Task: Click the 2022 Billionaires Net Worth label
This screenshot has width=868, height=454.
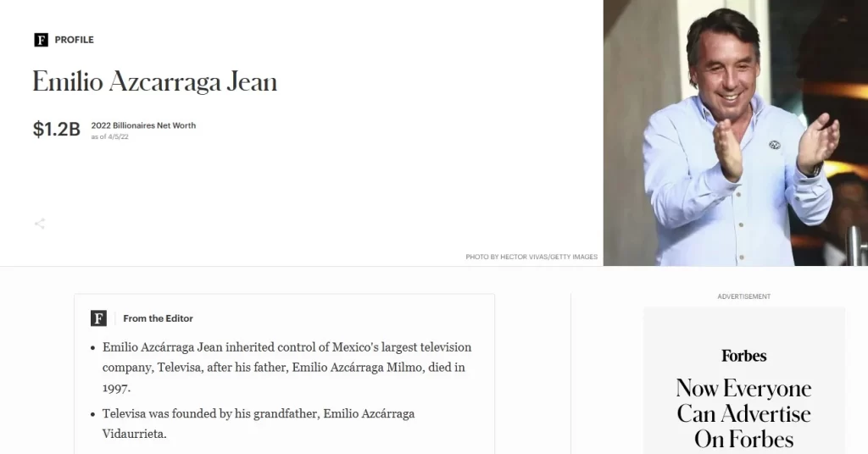Action: 143,125
